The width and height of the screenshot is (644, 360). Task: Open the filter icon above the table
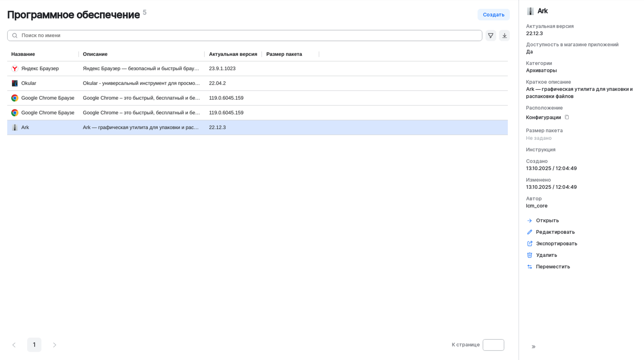(490, 35)
